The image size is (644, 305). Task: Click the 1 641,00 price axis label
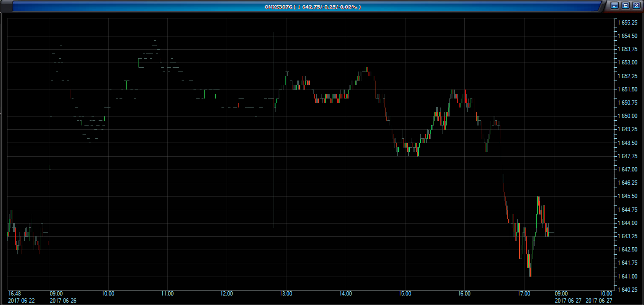point(629,276)
